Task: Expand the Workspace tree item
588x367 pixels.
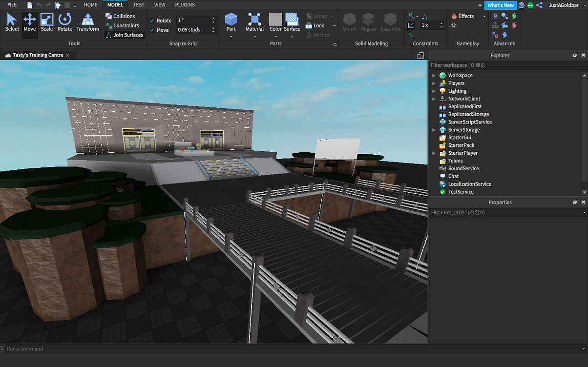Action: pos(434,75)
